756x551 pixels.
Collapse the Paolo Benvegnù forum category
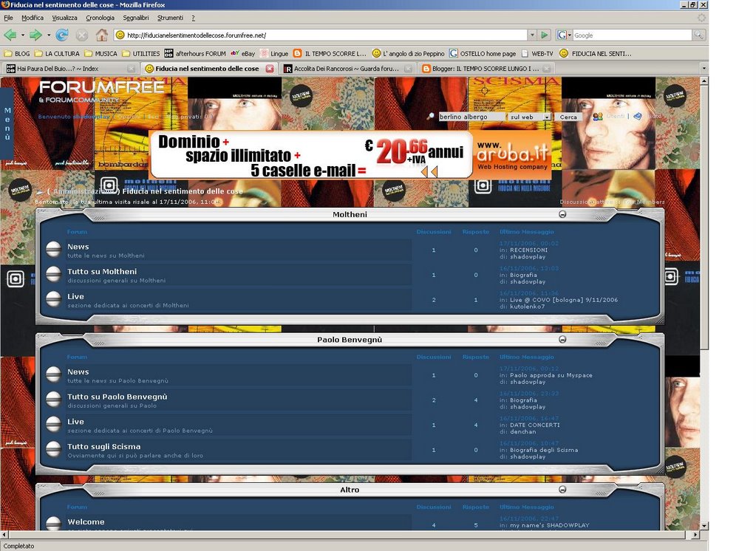click(562, 339)
